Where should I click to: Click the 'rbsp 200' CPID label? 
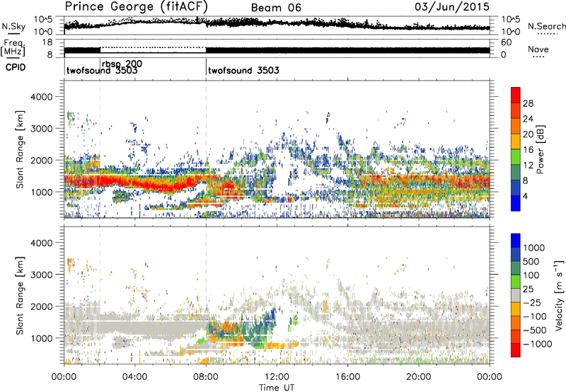[122, 64]
